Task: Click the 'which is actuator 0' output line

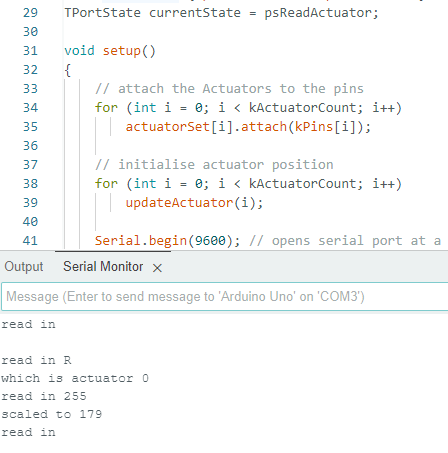Action: pos(75,378)
